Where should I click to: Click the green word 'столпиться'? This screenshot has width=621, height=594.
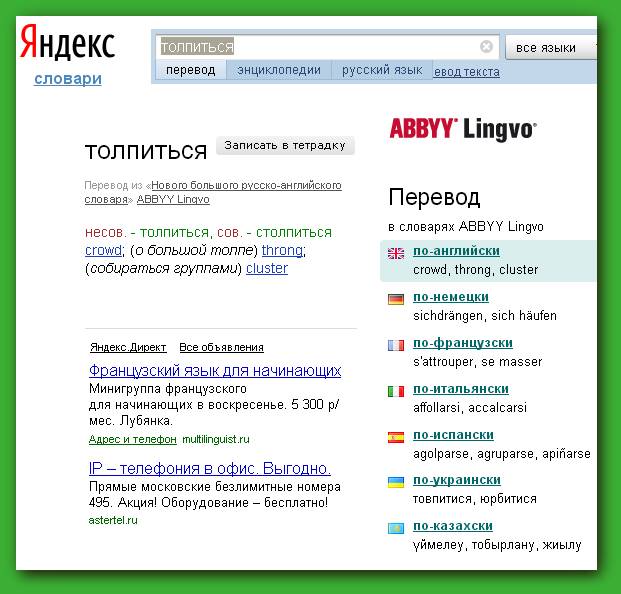click(x=294, y=232)
